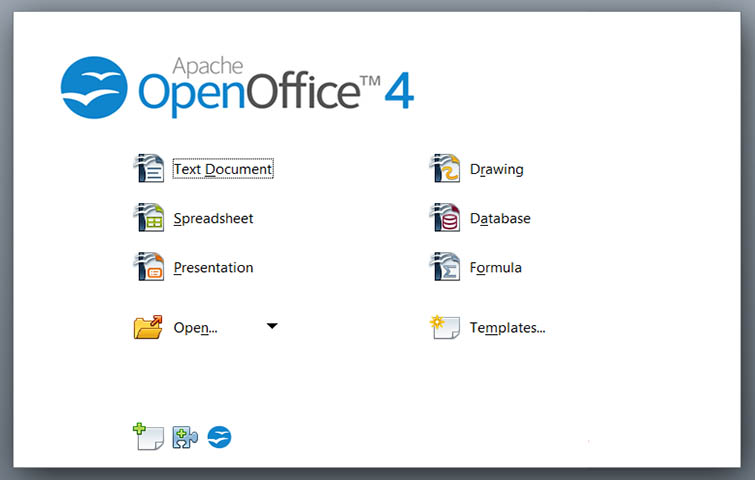The height and width of the screenshot is (480, 755).
Task: Click the get more templates icon
Action: pos(148,436)
